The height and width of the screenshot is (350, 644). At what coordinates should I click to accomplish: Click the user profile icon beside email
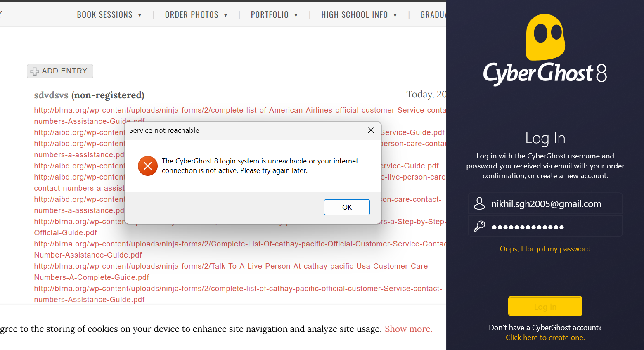click(x=479, y=203)
